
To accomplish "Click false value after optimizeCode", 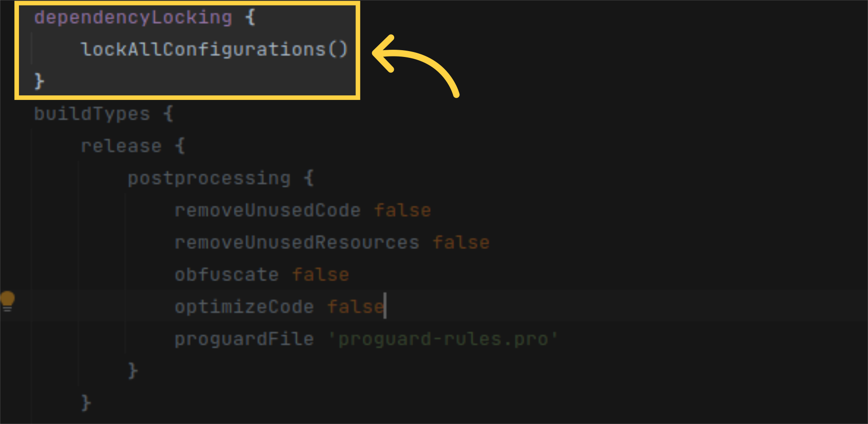I will 355,307.
